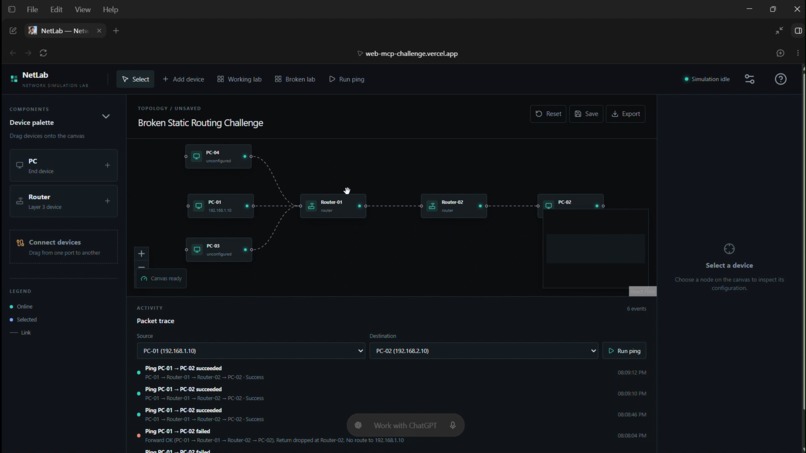This screenshot has width=806, height=453.
Task: Select the PC-01 node on canvas
Action: coord(221,206)
